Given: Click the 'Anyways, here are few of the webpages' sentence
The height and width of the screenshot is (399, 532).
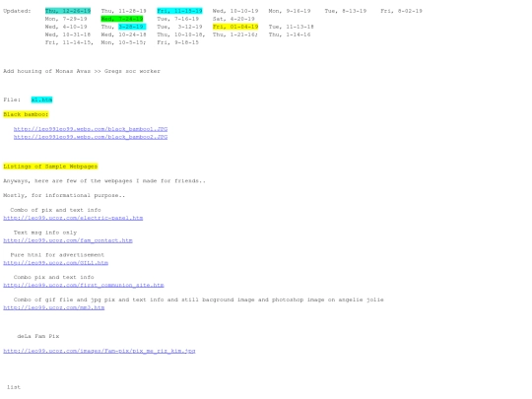Looking at the screenshot, I should click(104, 181).
